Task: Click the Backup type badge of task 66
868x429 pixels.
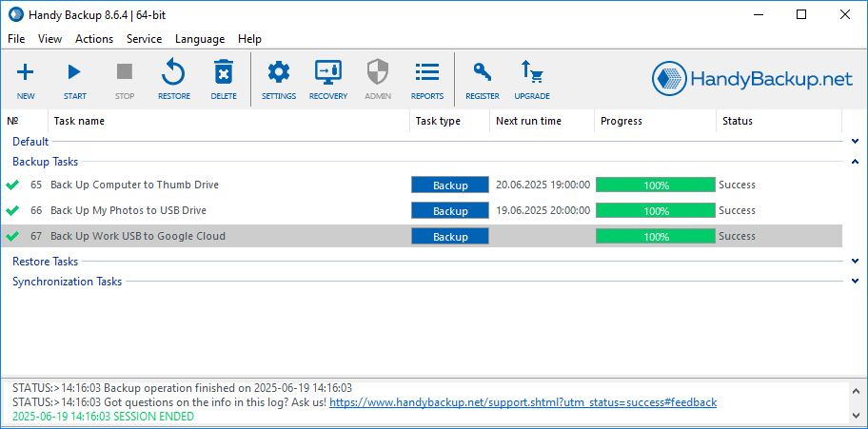Action: (x=450, y=211)
